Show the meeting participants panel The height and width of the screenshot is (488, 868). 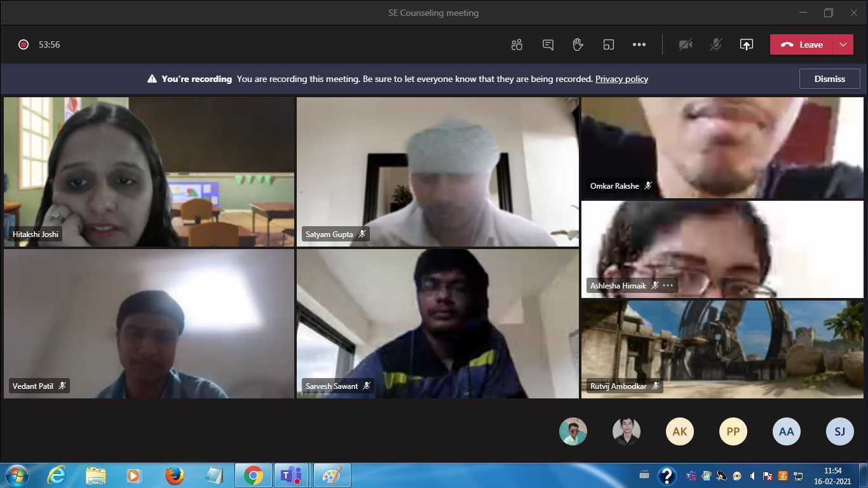(517, 44)
